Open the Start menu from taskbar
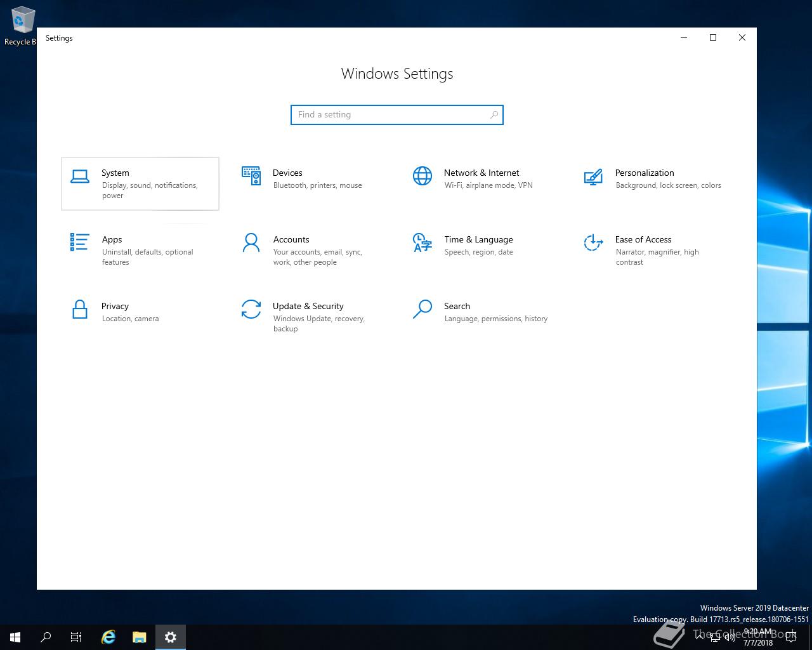This screenshot has width=812, height=650. tap(15, 637)
